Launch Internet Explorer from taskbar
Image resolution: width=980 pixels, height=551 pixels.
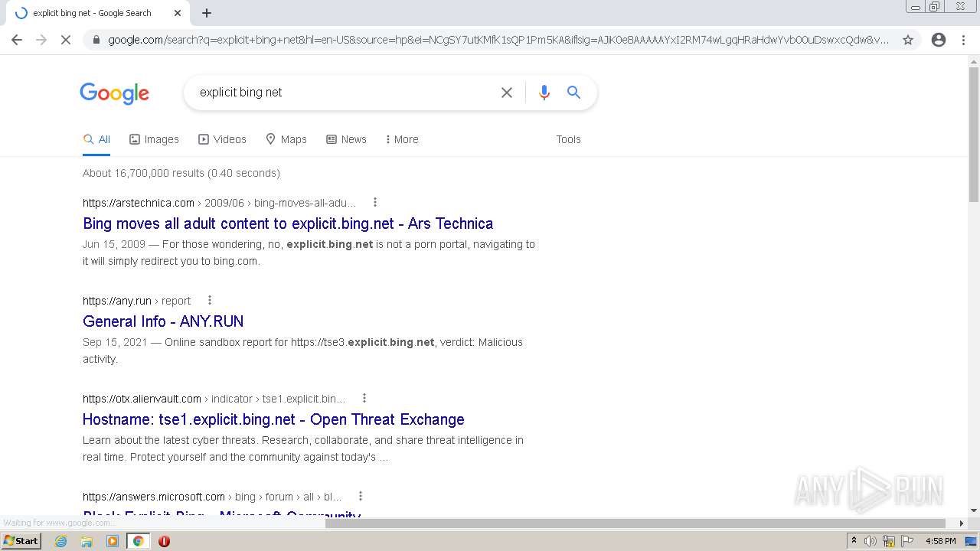click(x=61, y=541)
